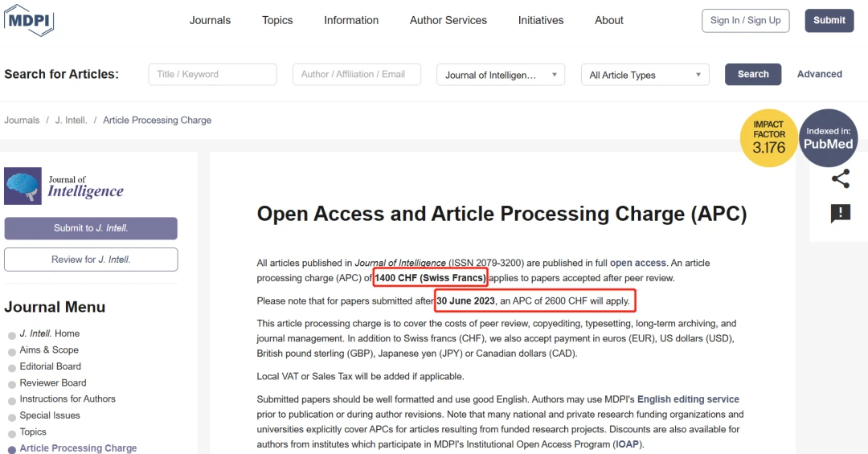Click the J. Intell. breadcrumb link
868x454 pixels.
71,121
